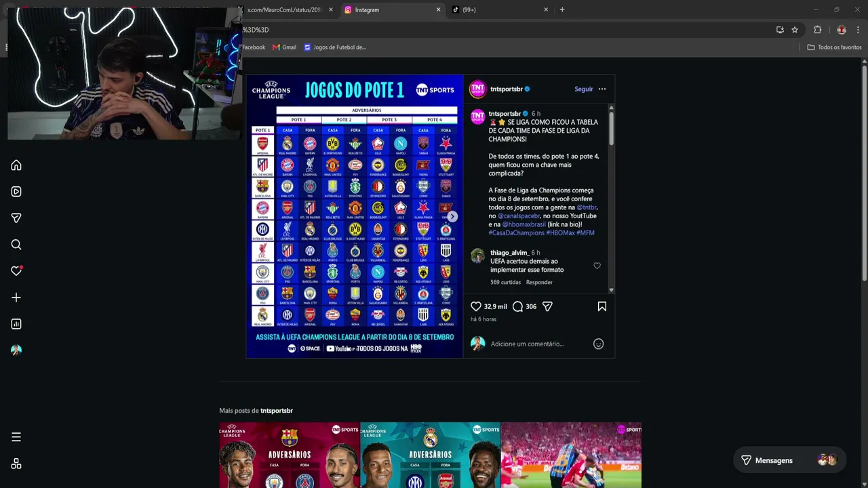Viewport: 868px width, 488px height.
Task: Follow tntsportsbr with Seguir button
Action: point(583,89)
